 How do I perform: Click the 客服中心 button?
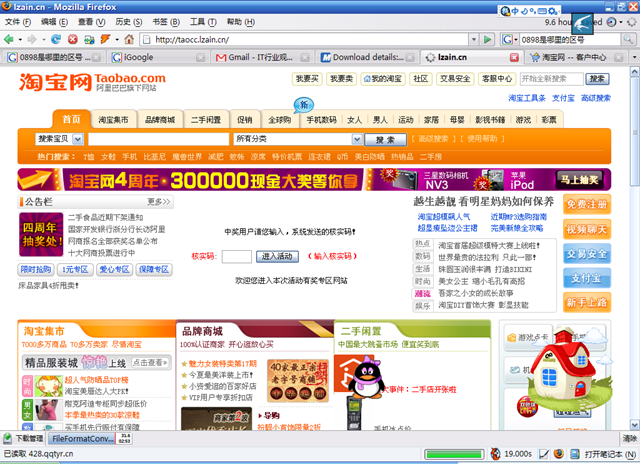point(497,79)
